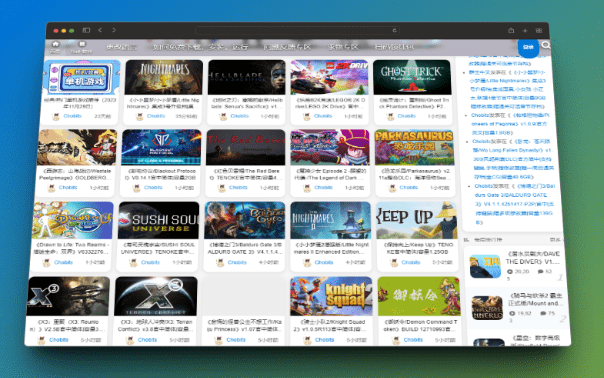Show the tab overview grid icon
Screen dimensions: 604x378
pyautogui.click(x=539, y=30)
